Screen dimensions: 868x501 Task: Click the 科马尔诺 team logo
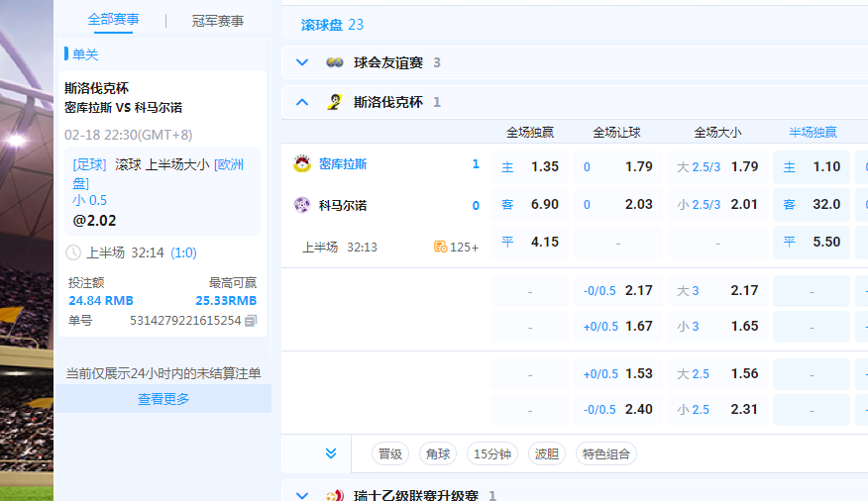coord(302,205)
